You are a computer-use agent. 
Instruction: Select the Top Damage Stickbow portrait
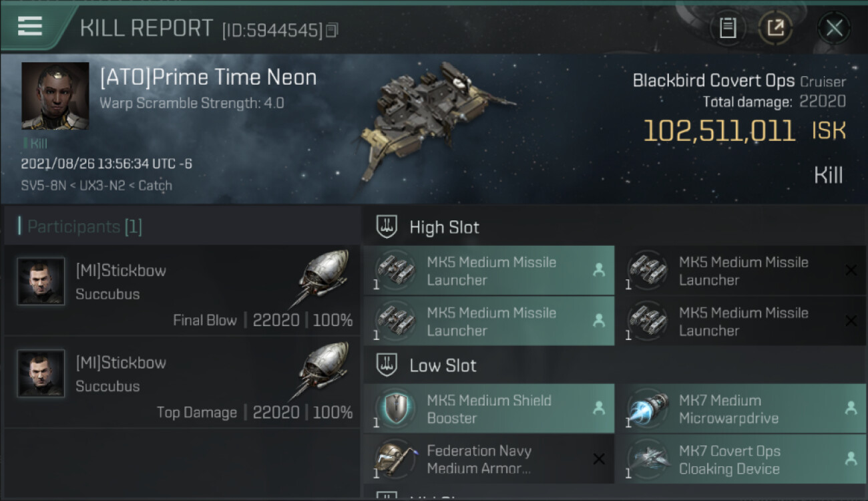tap(41, 374)
